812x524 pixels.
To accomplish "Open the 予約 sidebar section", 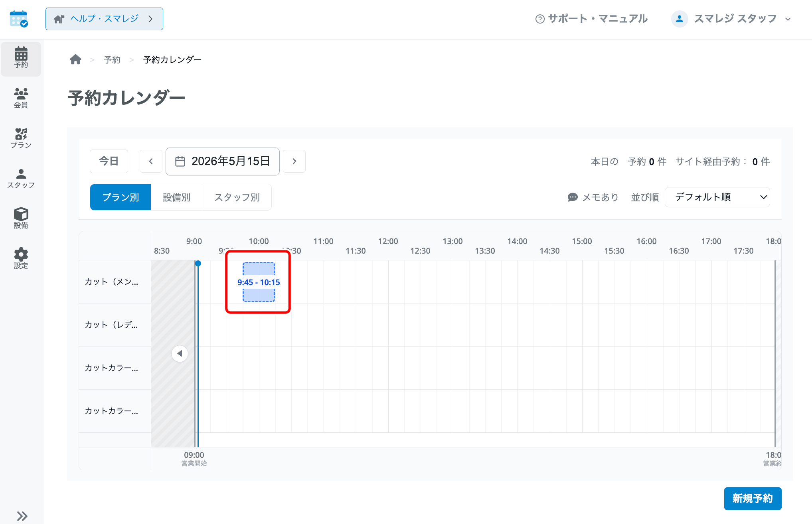I will pyautogui.click(x=21, y=58).
